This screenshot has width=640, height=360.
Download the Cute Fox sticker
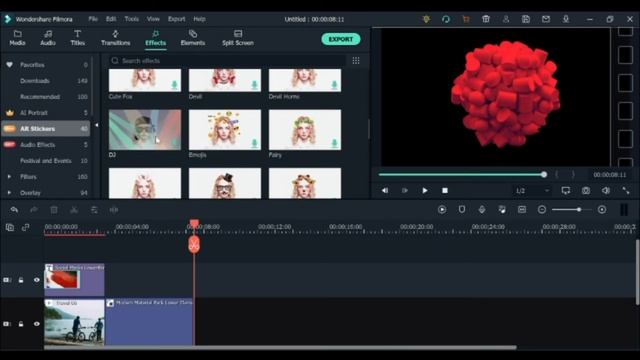[x=174, y=84]
